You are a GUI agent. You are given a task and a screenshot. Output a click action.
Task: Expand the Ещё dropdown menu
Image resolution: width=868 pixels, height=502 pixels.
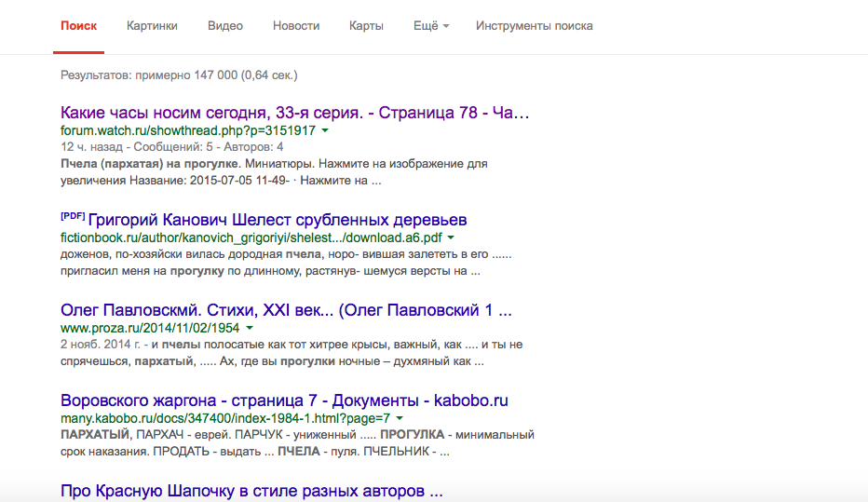tap(430, 26)
